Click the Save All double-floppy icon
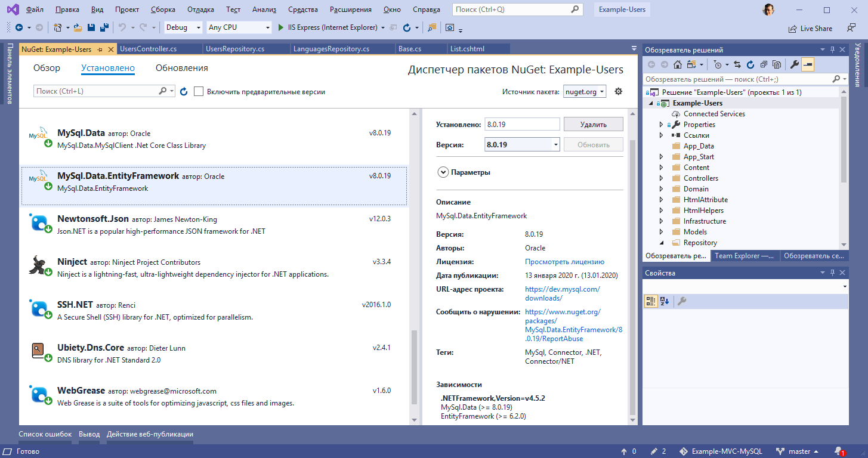This screenshot has width=868, height=458. click(x=104, y=27)
